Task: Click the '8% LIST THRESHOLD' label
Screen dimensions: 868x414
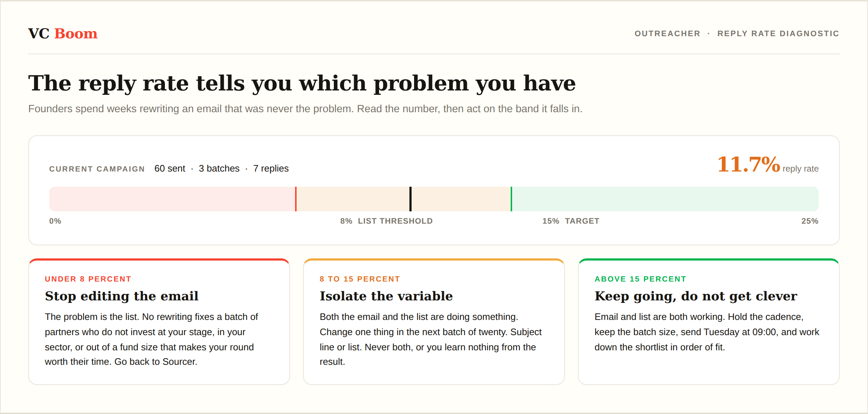Action: pyautogui.click(x=386, y=221)
